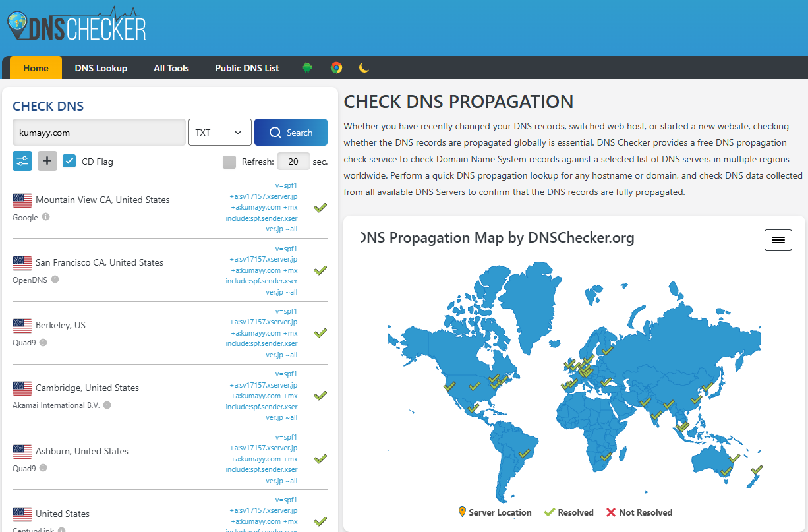Image resolution: width=808 pixels, height=532 pixels.
Task: Click info icon next to OpenDNS
Action: pos(55,280)
